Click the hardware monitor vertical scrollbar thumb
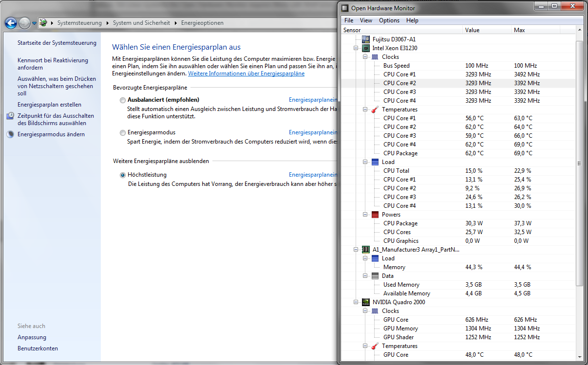This screenshot has width=588, height=365. [579, 164]
